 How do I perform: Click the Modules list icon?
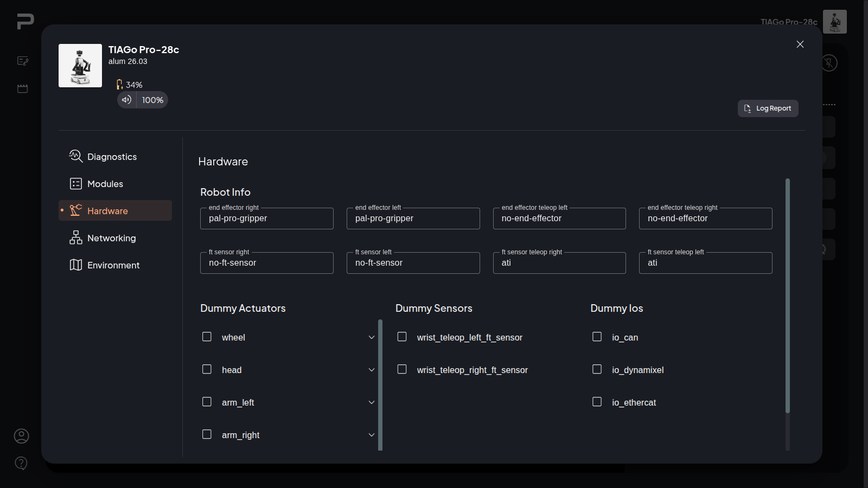coord(76,184)
